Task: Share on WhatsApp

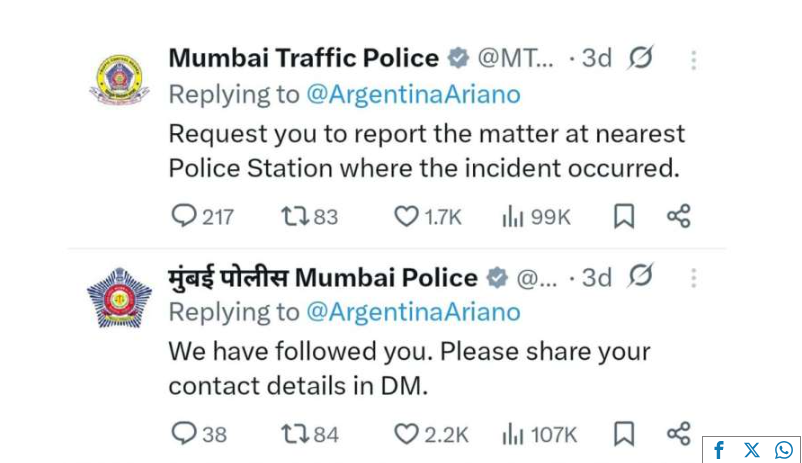Action: point(784,450)
